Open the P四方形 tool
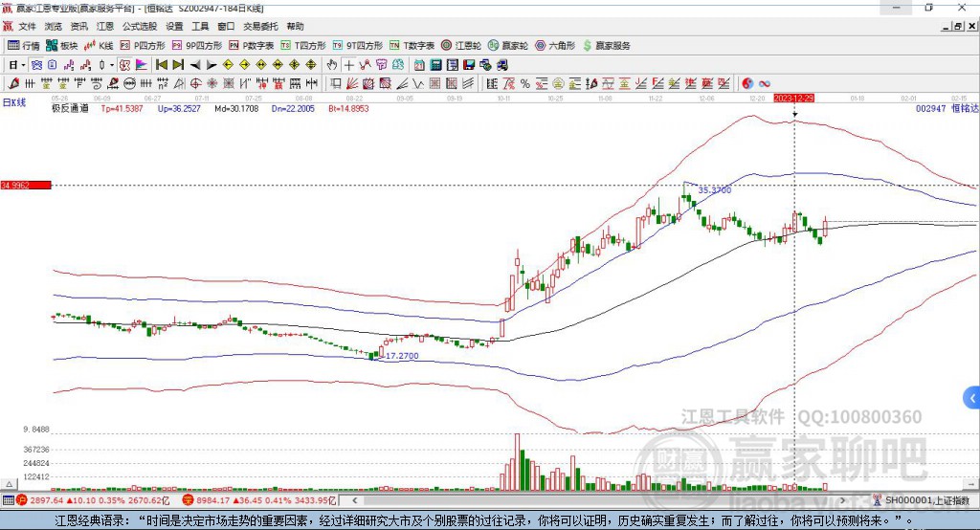The image size is (980, 530). coord(143,46)
